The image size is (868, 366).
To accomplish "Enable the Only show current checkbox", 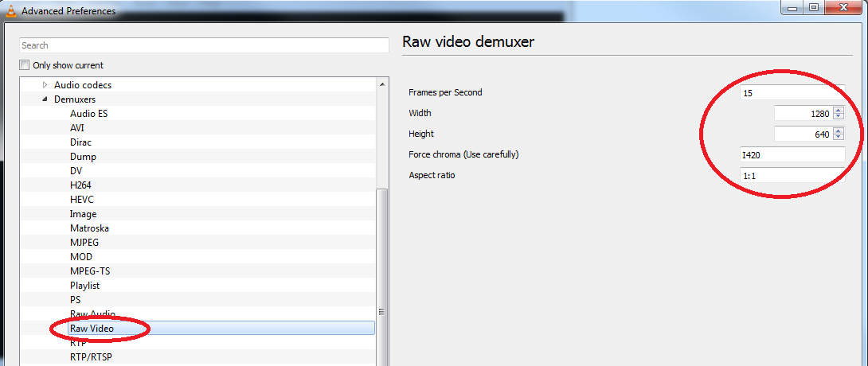I will click(25, 65).
